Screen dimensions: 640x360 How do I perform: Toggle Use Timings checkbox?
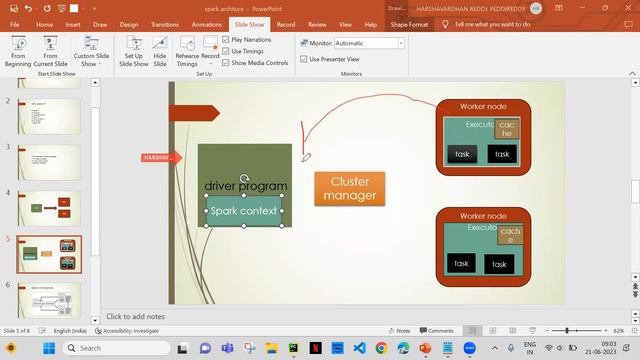tap(226, 51)
